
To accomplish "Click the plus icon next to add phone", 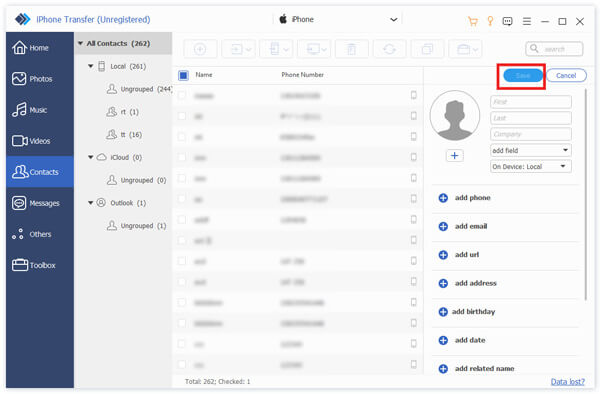I will [x=443, y=198].
